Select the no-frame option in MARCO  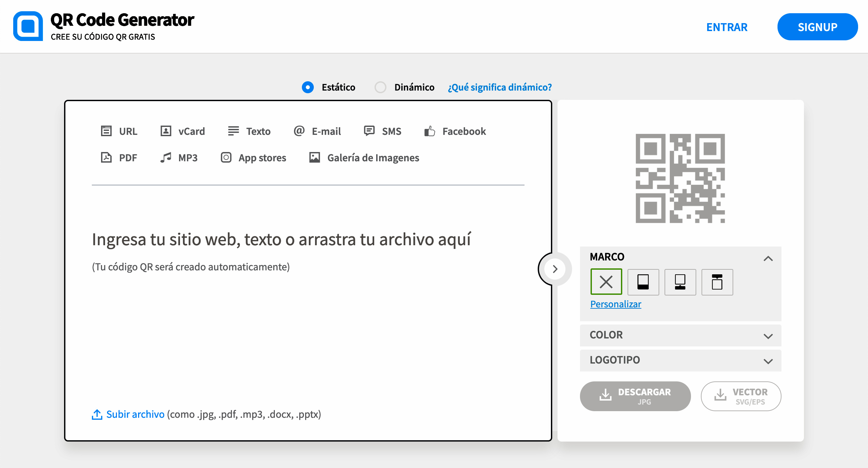click(606, 282)
